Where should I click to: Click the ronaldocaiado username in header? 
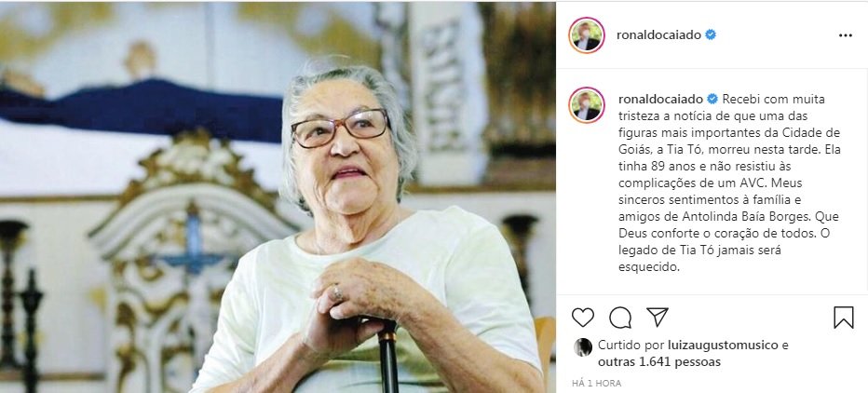point(658,34)
